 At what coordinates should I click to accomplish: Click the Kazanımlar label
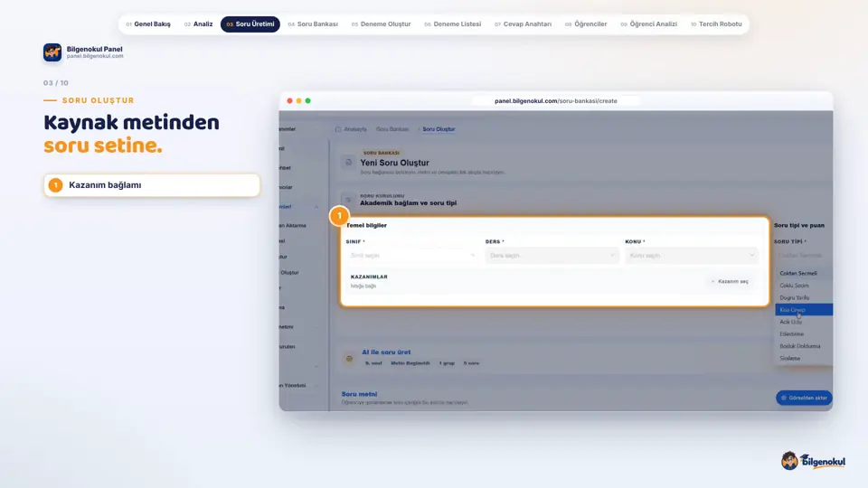tap(369, 277)
